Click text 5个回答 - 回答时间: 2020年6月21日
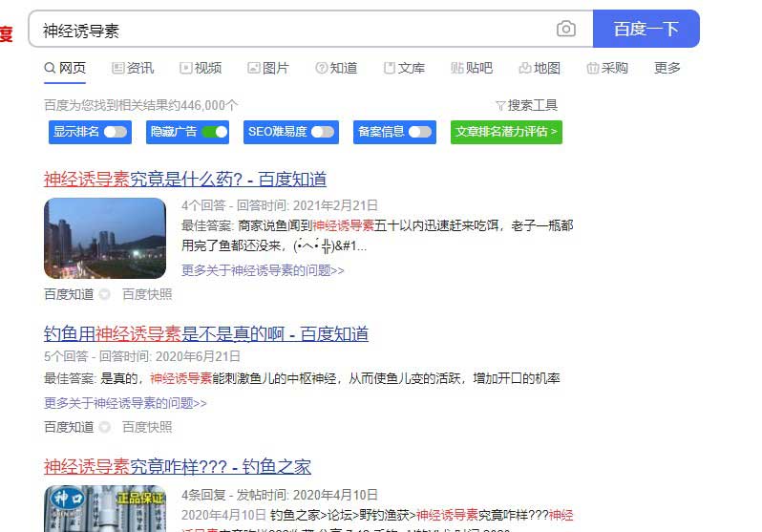 pos(142,356)
